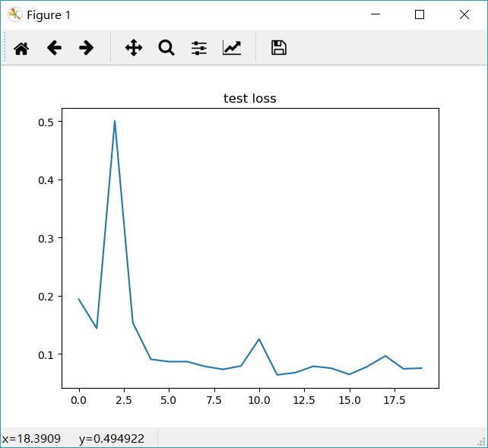Click the x-axis tick label 12.5

[x=304, y=400]
